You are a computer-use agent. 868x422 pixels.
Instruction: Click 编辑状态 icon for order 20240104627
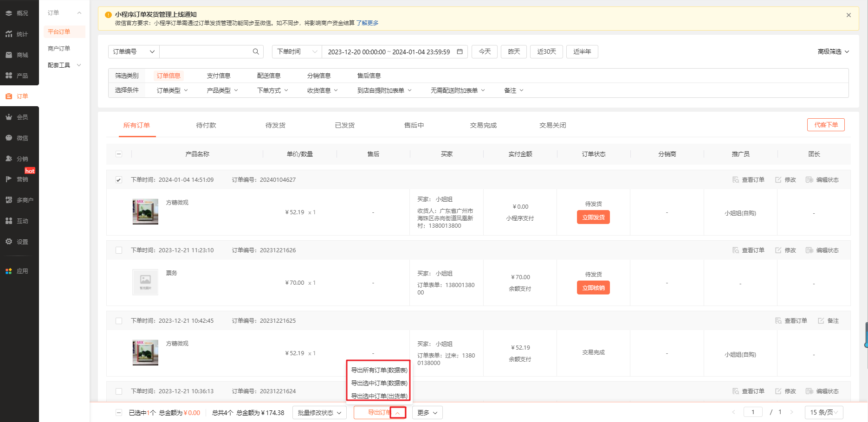coord(810,179)
